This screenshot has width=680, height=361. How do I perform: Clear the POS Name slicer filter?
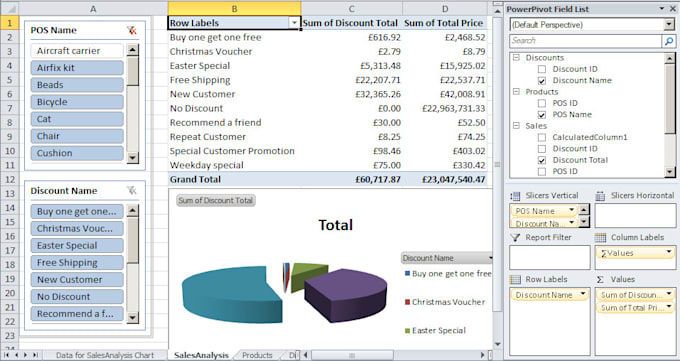click(132, 30)
